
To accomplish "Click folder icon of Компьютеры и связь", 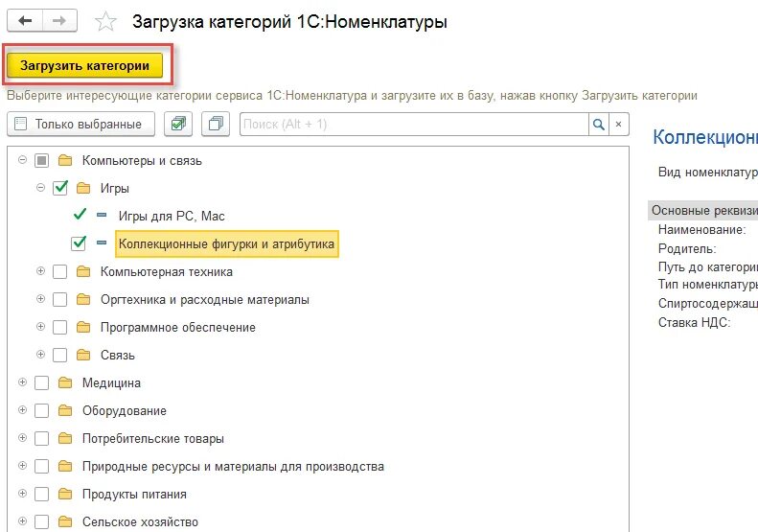I will 65,160.
